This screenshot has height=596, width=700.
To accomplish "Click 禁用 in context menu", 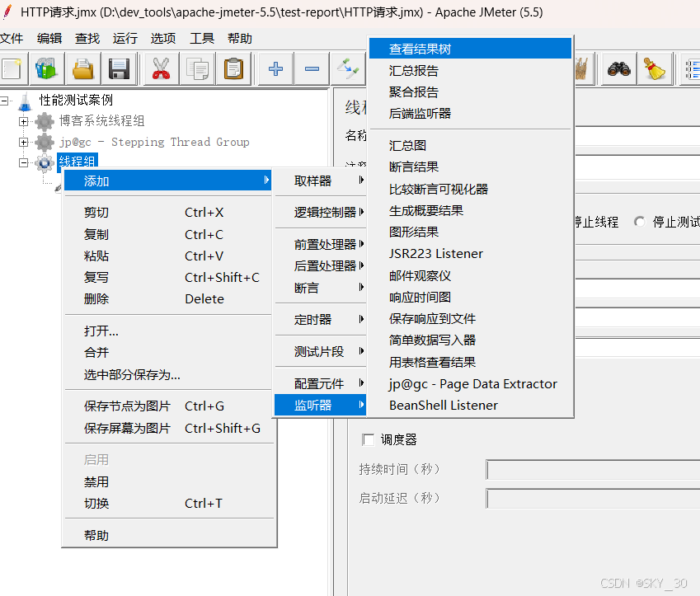I will (168, 481).
